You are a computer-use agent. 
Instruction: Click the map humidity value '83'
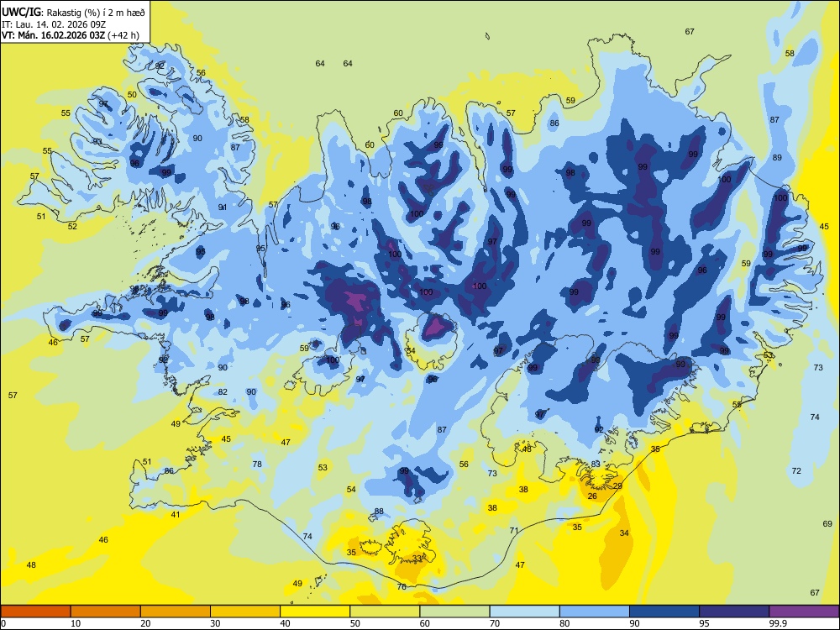596,464
